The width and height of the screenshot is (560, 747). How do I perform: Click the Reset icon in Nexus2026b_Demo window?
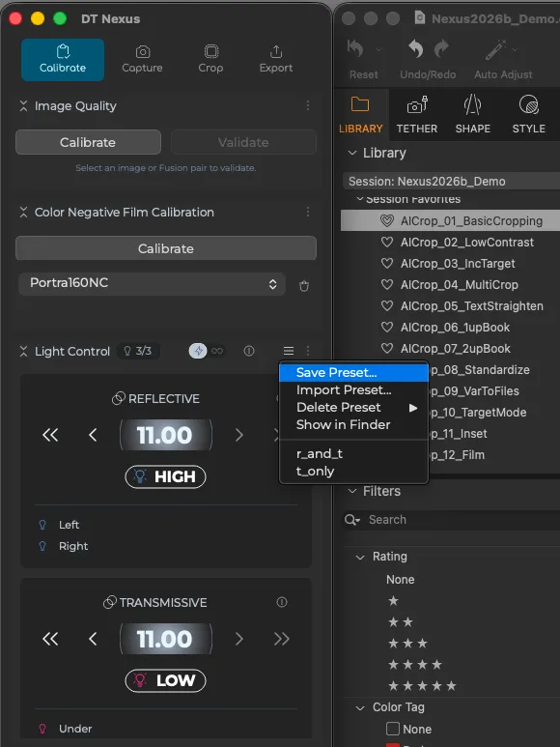[355, 48]
